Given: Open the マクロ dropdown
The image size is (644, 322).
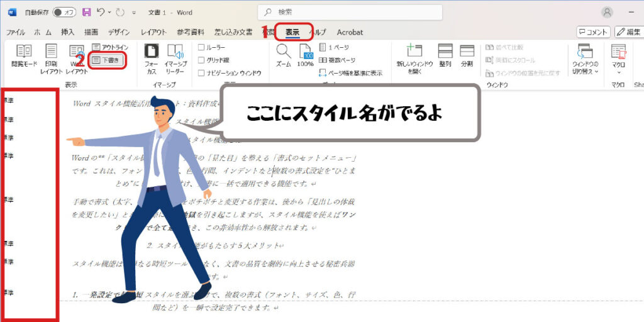Looking at the screenshot, I should (618, 59).
